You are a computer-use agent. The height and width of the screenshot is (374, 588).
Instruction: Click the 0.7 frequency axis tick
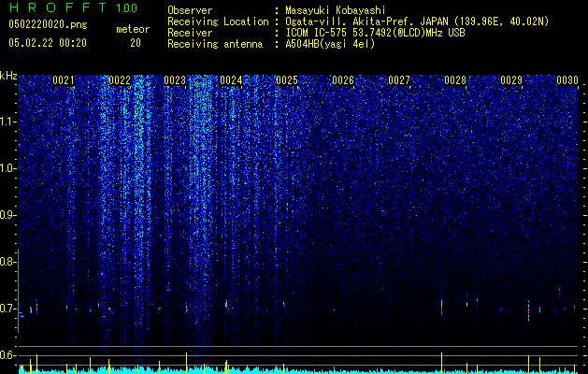[7, 309]
